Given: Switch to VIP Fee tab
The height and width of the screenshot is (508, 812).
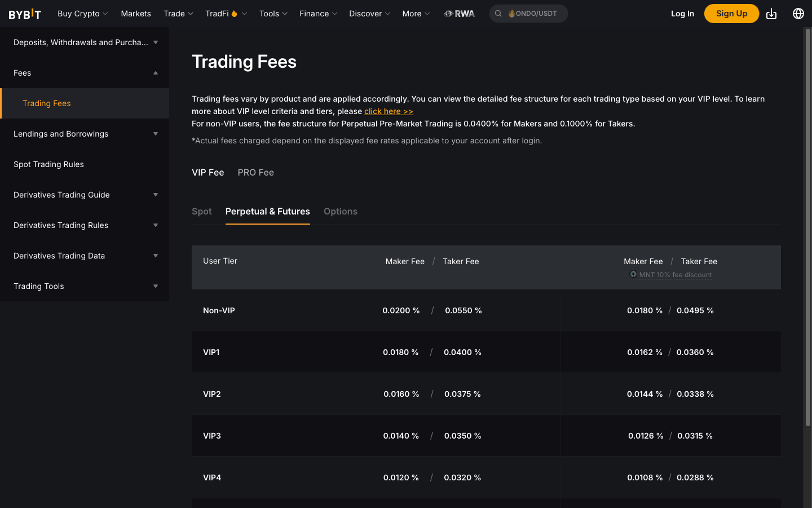Looking at the screenshot, I should (208, 172).
